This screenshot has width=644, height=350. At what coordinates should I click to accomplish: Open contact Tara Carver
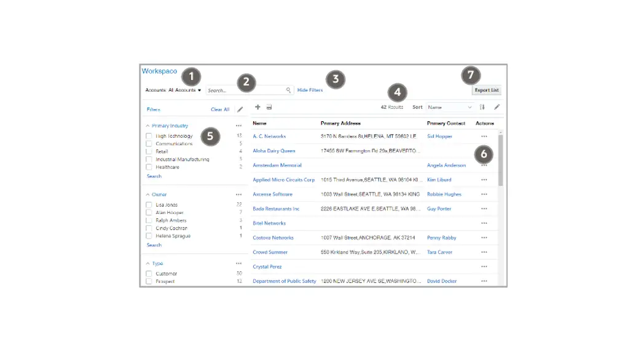click(439, 252)
